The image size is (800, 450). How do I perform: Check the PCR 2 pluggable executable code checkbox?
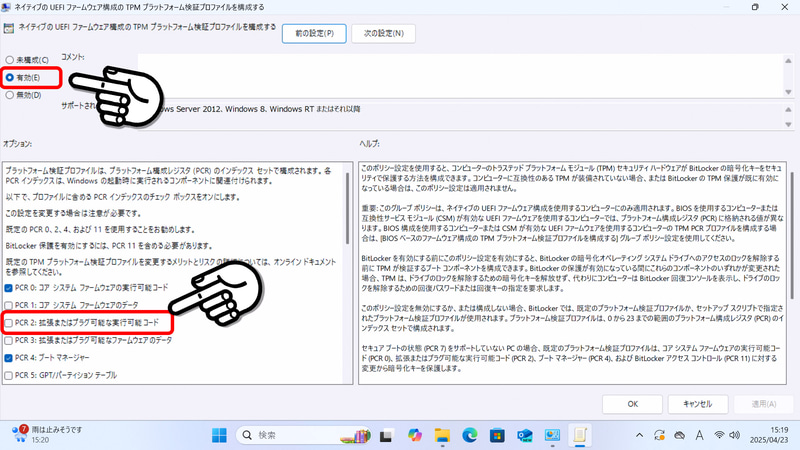tap(9, 323)
